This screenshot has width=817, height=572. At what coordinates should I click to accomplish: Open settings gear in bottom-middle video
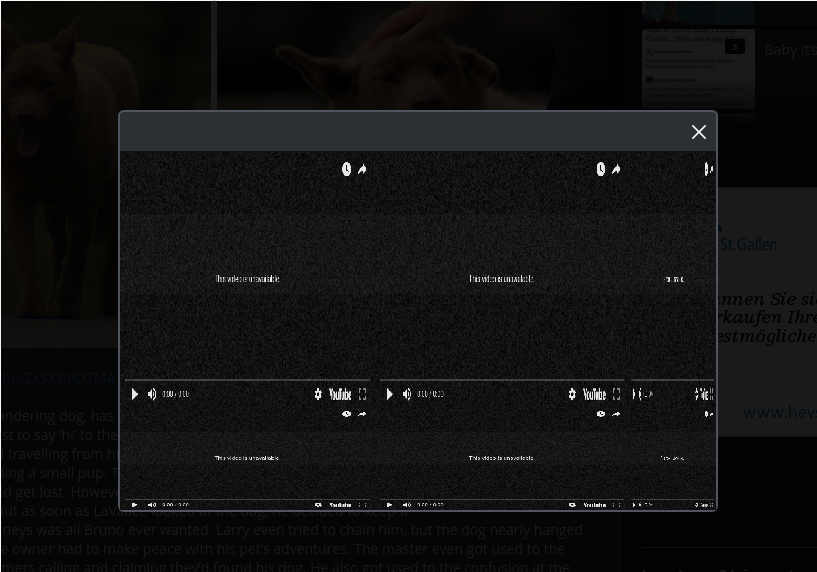tap(572, 505)
